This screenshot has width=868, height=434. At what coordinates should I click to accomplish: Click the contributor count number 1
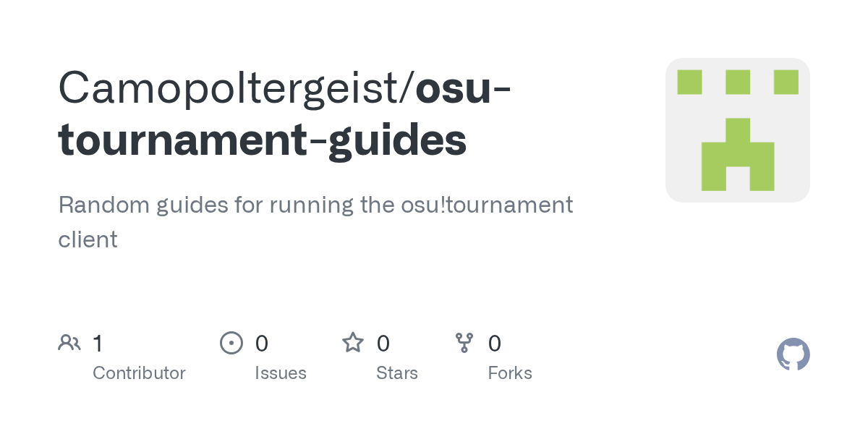point(98,343)
